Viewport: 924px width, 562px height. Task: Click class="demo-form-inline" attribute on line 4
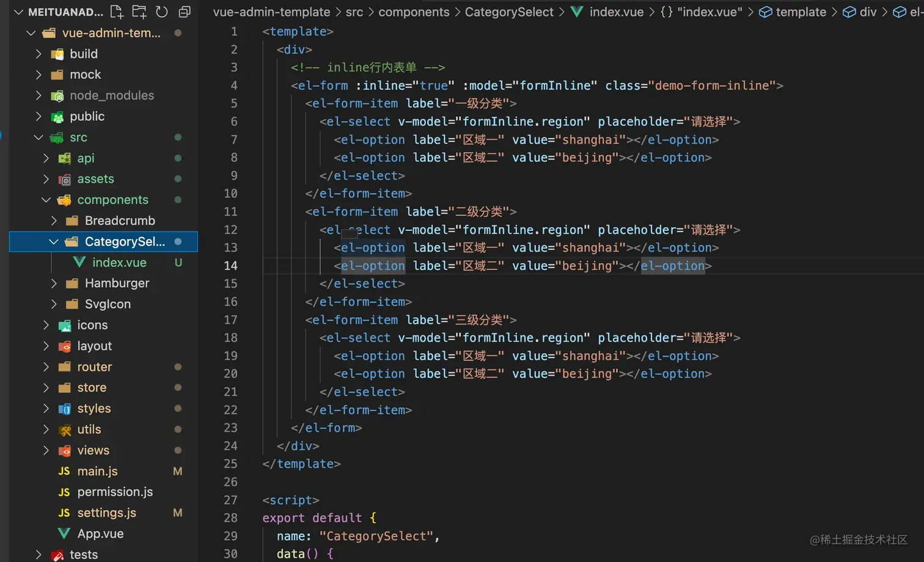(x=691, y=86)
